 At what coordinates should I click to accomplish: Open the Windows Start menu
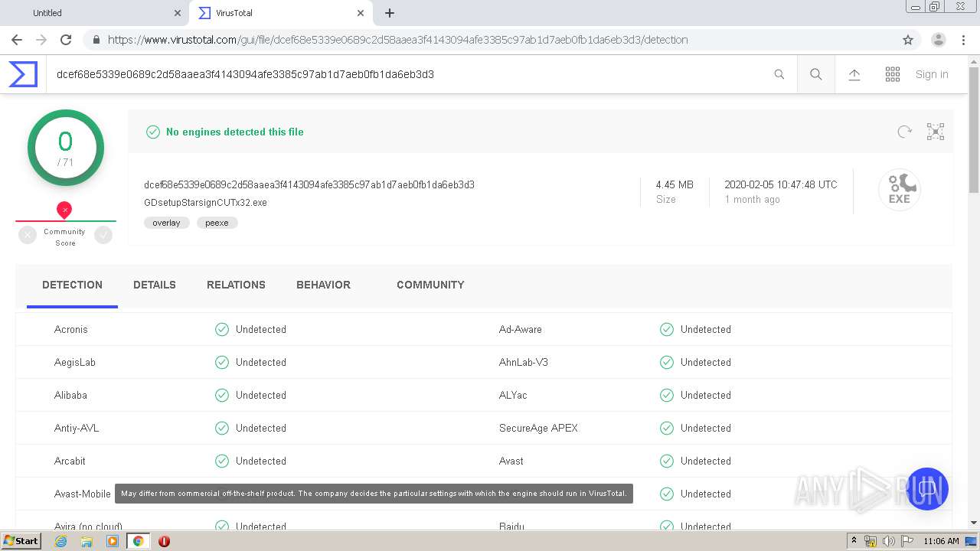[21, 541]
